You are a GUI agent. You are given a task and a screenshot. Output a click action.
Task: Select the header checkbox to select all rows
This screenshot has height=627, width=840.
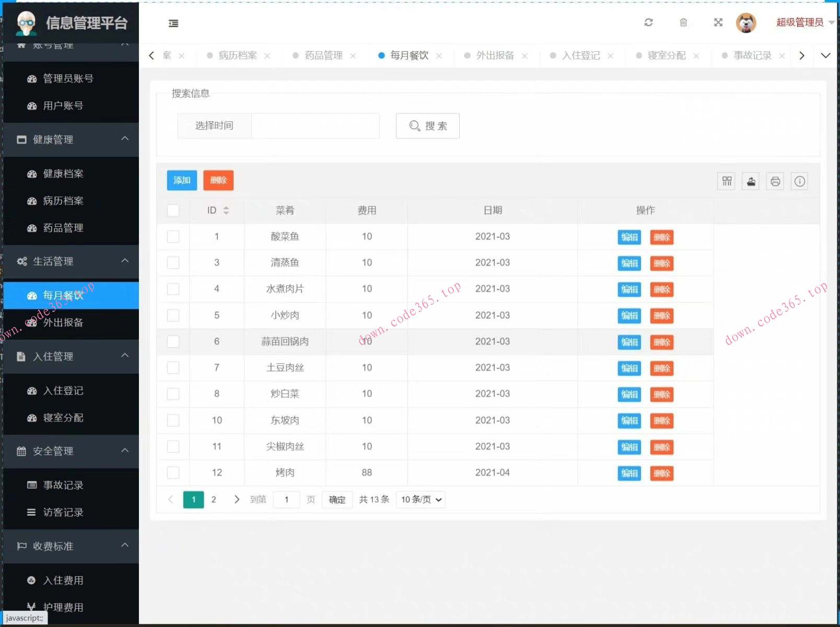[x=173, y=210]
